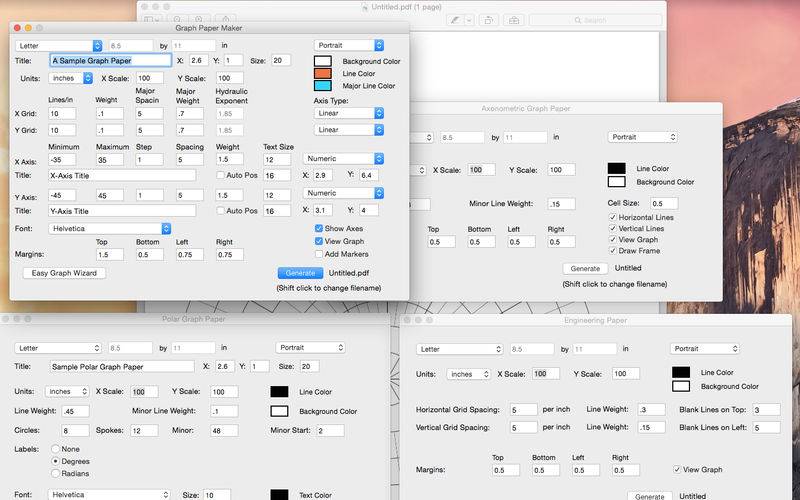Toggle View Graph in Graph Paper Maker window

coord(319,241)
